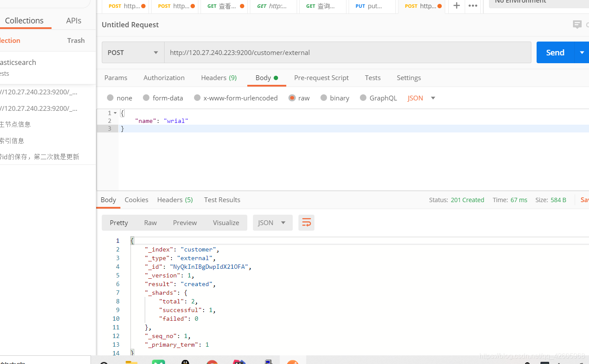Viewport: 589px width, 364px height.
Task: Open the request Settings tab
Action: (x=408, y=77)
